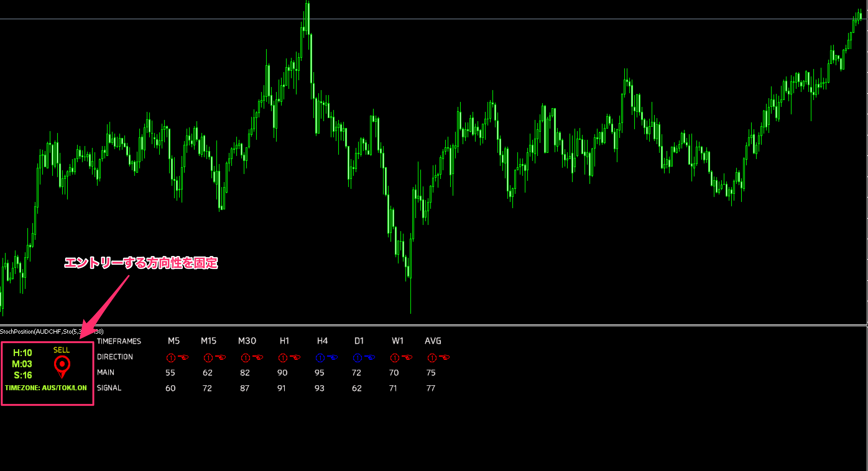868x471 pixels.
Task: Click the W1 column header
Action: (398, 341)
